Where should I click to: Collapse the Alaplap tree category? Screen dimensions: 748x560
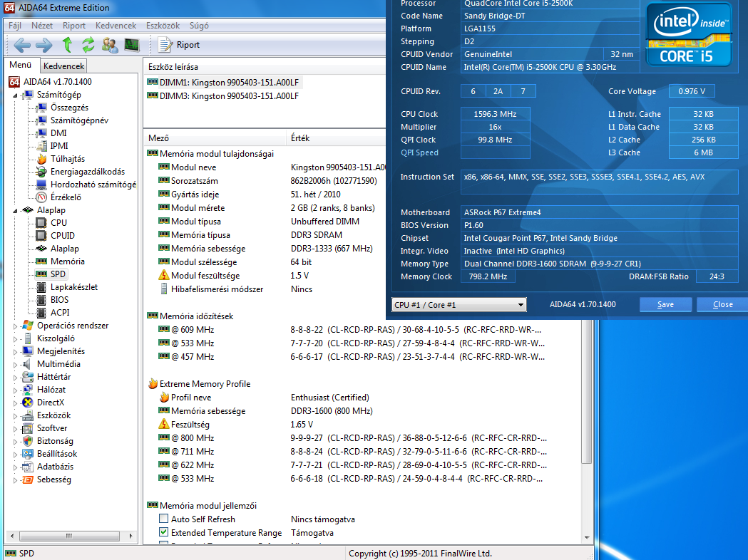click(x=15, y=211)
